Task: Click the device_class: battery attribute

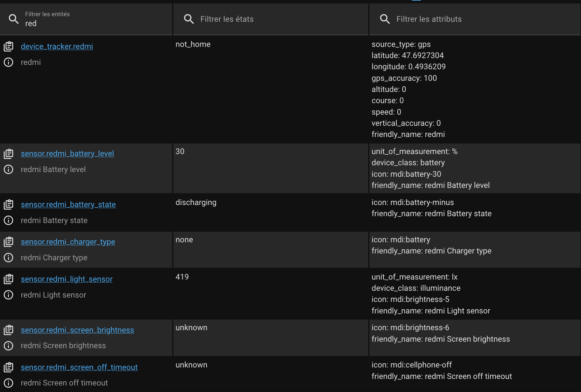Action: 408,163
